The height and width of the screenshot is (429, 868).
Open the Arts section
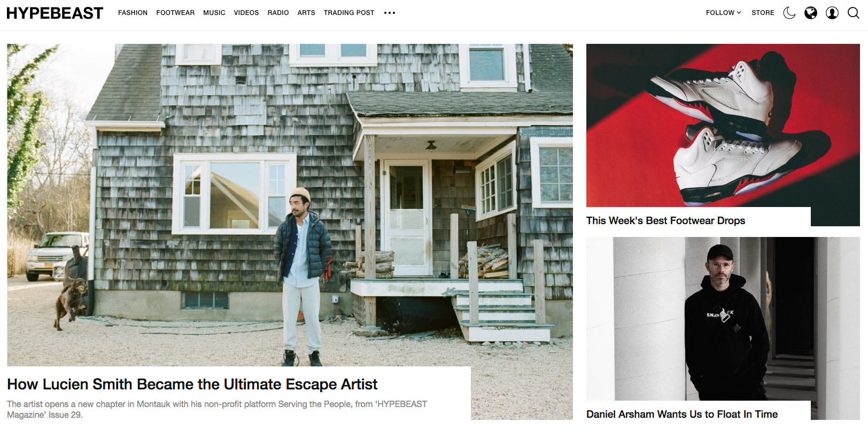(306, 12)
